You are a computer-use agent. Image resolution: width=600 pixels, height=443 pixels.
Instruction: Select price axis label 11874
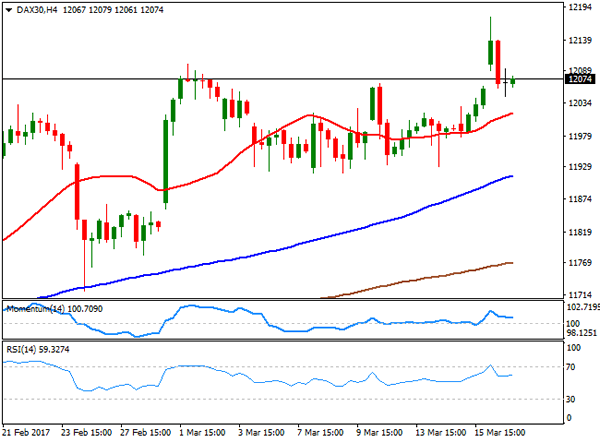[x=580, y=199]
